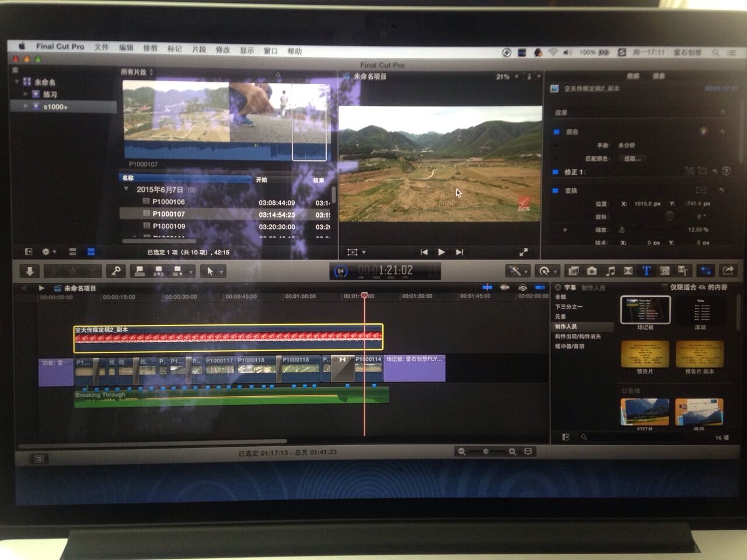Expand the s1000+ event
The height and width of the screenshot is (560, 747).
point(26,106)
